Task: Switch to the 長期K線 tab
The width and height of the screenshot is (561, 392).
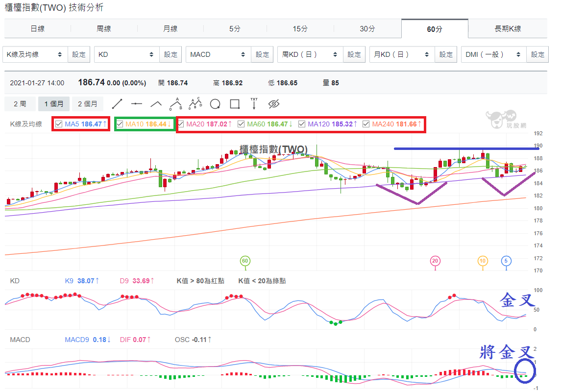Action: click(508, 28)
